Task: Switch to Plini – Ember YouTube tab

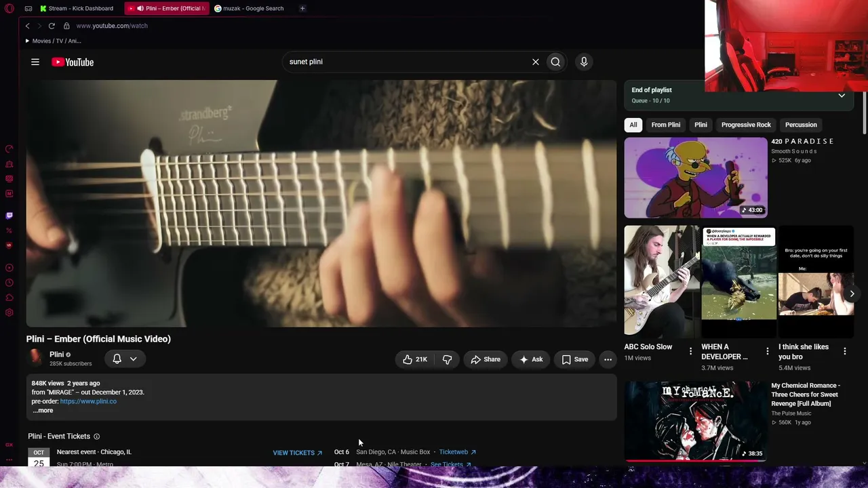Action: [x=167, y=8]
